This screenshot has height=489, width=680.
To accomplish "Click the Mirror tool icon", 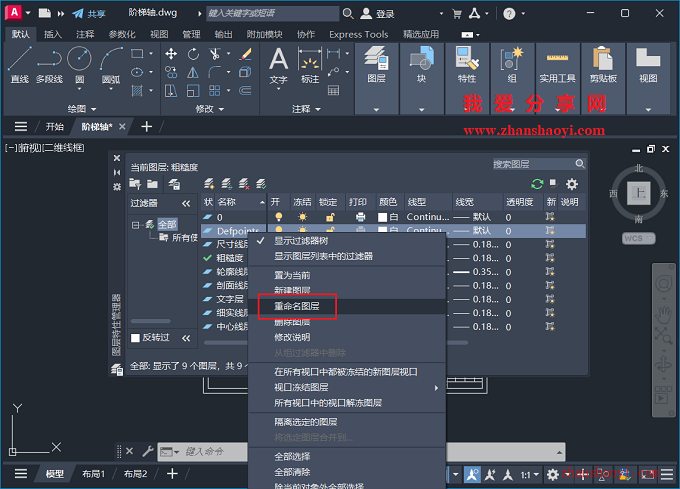I will (193, 72).
